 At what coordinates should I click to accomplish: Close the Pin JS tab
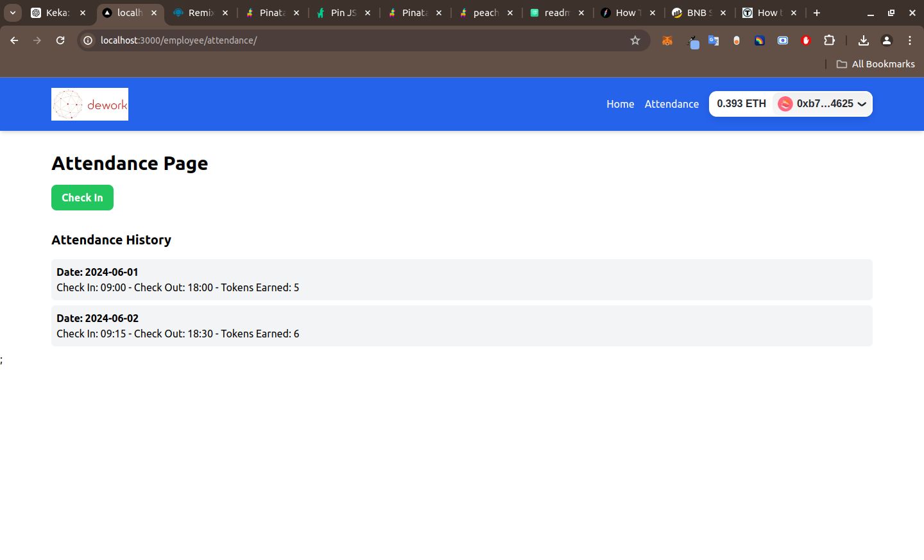click(368, 13)
